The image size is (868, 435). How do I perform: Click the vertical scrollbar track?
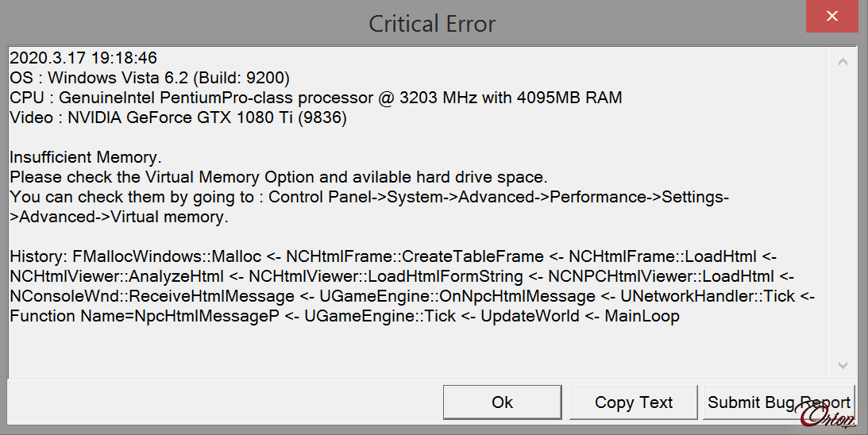click(843, 213)
